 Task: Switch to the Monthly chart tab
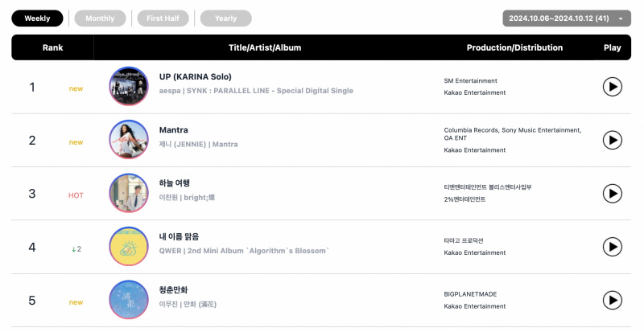(100, 18)
